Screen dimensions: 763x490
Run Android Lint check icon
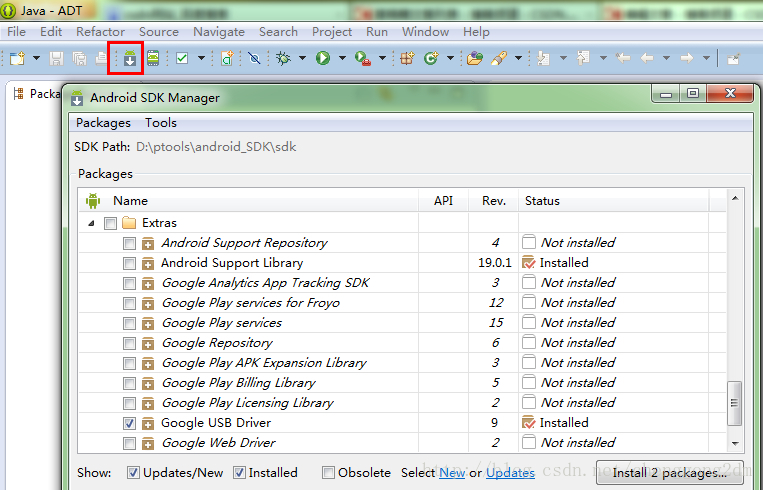[182, 58]
